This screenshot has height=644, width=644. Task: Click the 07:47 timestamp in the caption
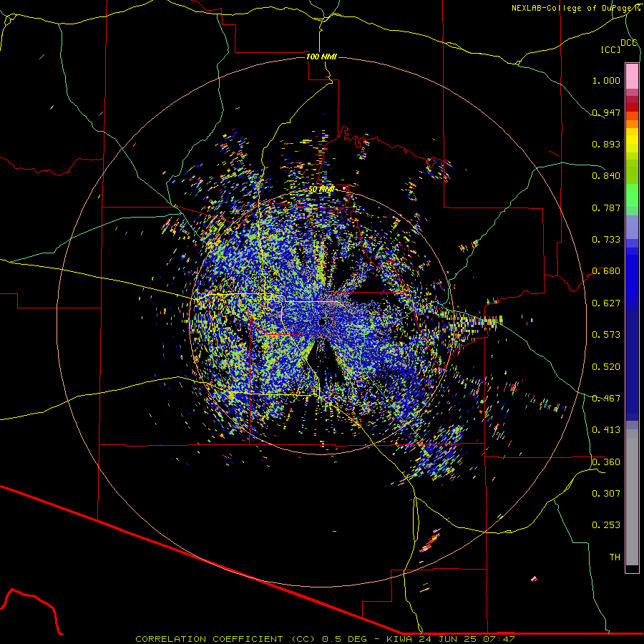(499, 639)
